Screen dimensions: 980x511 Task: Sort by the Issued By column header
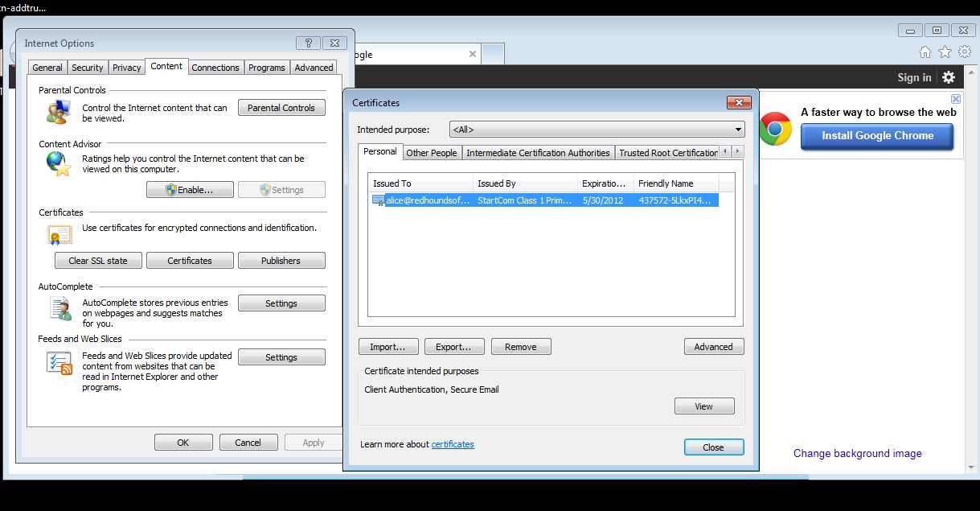524,183
